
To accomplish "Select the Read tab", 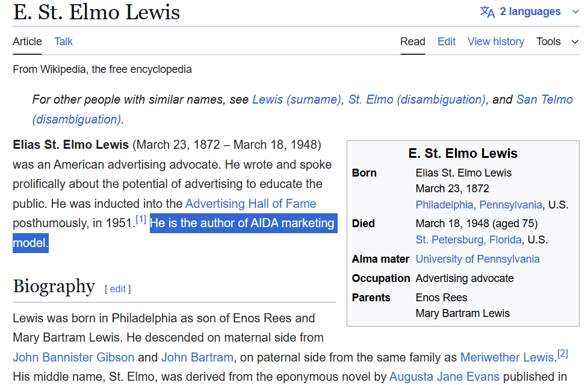I will 412,42.
